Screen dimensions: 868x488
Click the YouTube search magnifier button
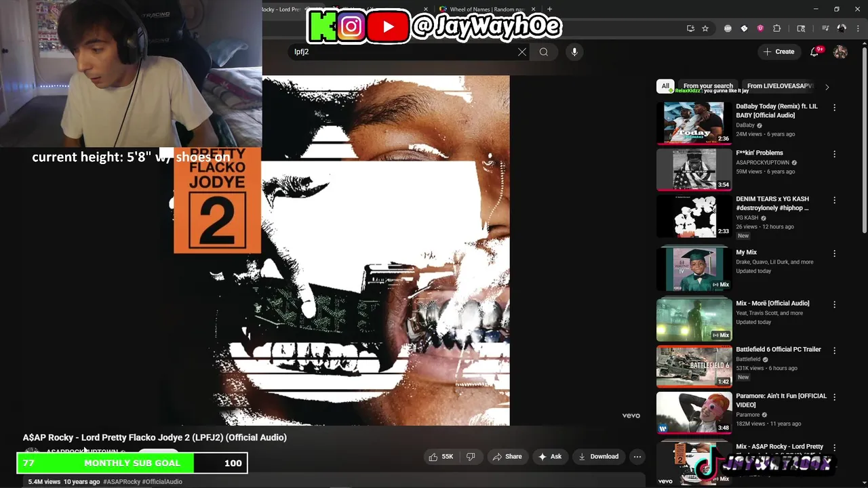coord(544,52)
